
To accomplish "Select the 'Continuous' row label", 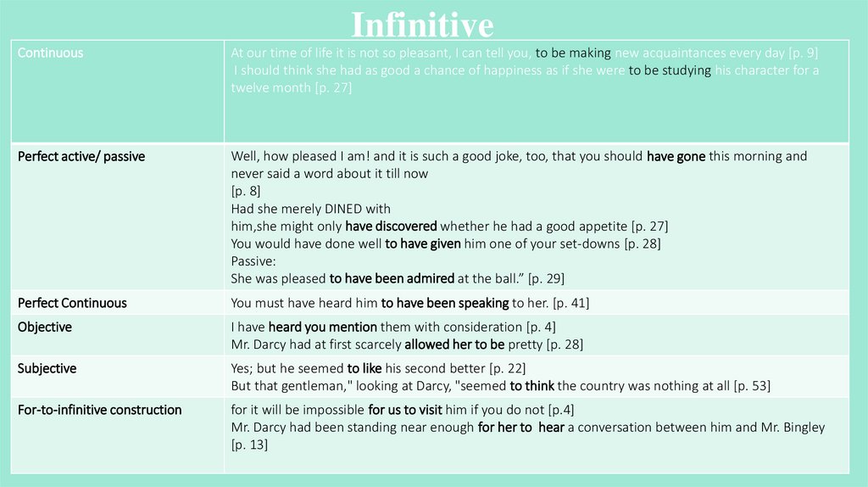I will tap(51, 53).
